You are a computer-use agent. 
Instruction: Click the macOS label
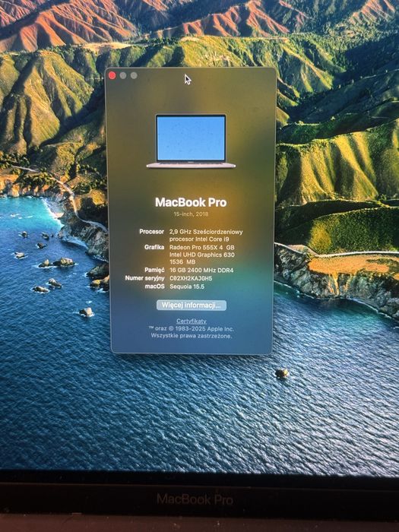click(155, 287)
